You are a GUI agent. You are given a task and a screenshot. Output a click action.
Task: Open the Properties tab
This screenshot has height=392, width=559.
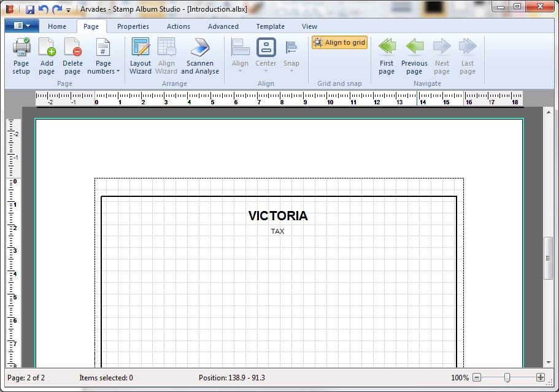pyautogui.click(x=133, y=26)
